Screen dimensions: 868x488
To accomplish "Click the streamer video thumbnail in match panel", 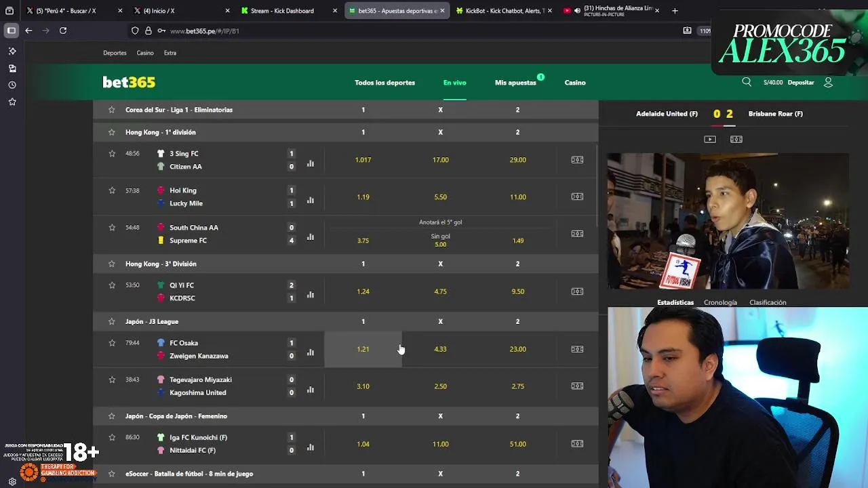I will coord(728,221).
